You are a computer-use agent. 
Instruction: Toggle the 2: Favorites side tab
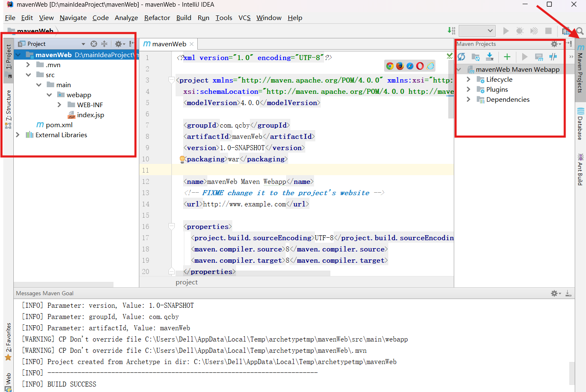(x=8, y=342)
